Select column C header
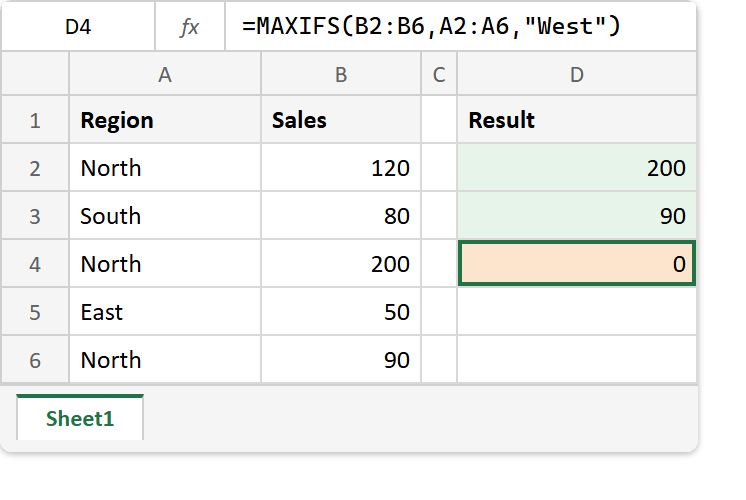The height and width of the screenshot is (500, 746). pos(439,74)
